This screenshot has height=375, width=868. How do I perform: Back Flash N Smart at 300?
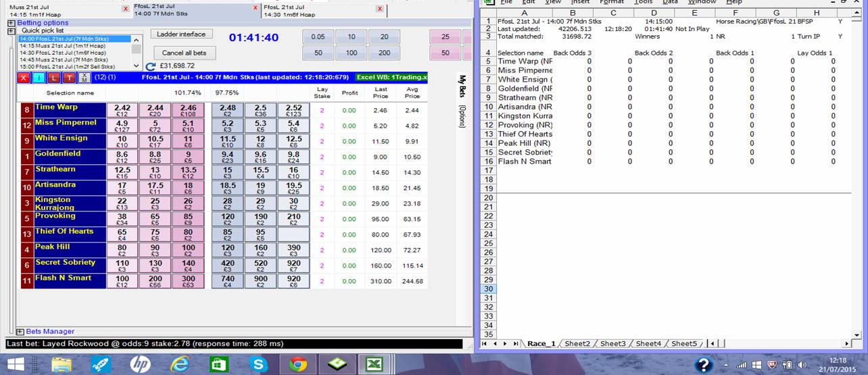click(189, 281)
